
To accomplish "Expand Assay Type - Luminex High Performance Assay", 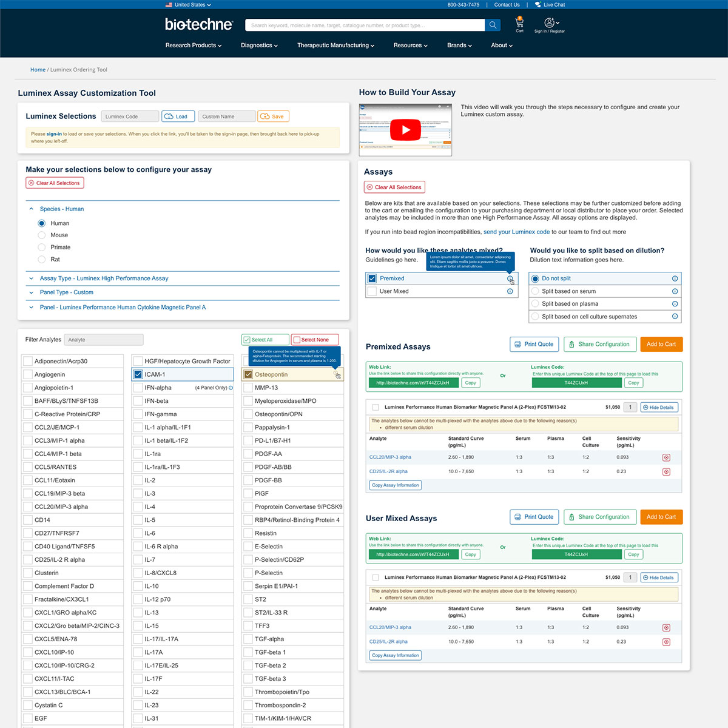I will tap(32, 278).
